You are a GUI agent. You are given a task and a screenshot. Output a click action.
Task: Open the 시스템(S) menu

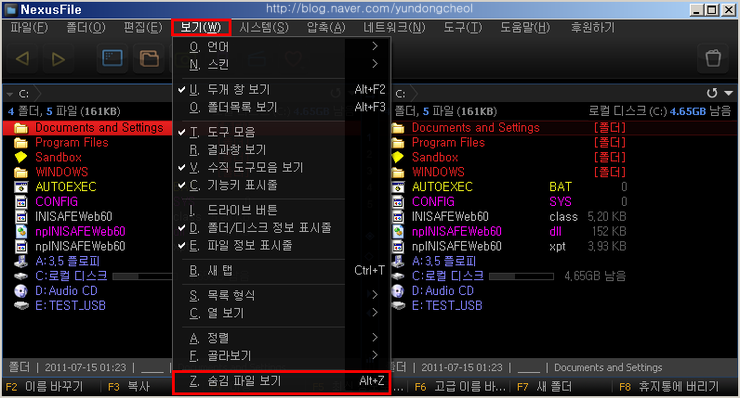[263, 27]
